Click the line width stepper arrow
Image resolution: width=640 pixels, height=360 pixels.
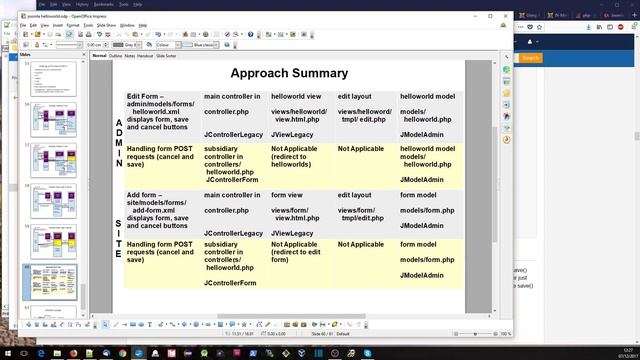click(106, 45)
